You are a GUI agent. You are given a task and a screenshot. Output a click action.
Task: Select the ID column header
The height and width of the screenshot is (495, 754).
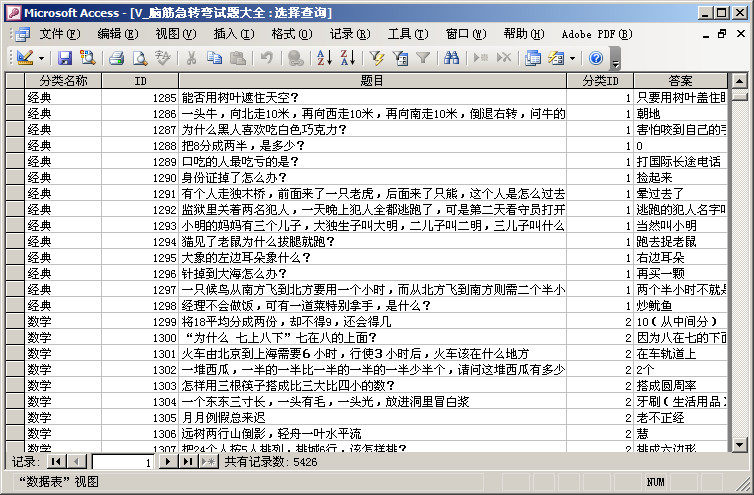[x=140, y=80]
